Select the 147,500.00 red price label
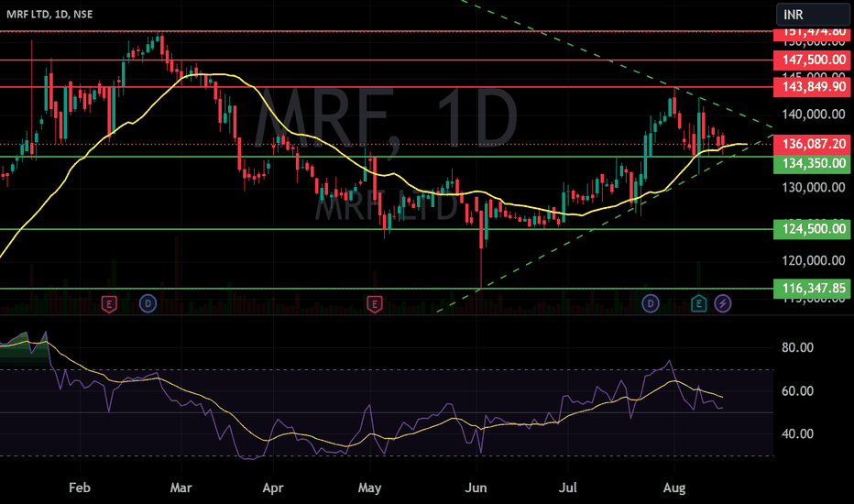Screen dimensions: 854x504 click(x=812, y=60)
